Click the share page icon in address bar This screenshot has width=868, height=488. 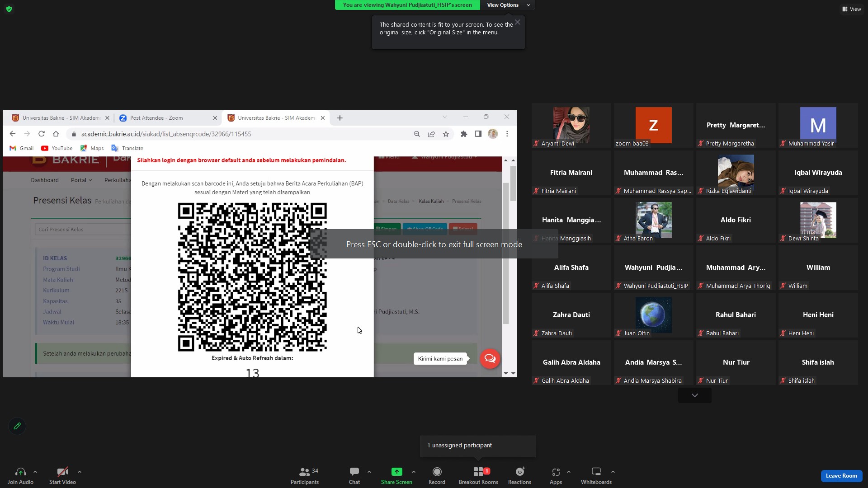pyautogui.click(x=431, y=134)
